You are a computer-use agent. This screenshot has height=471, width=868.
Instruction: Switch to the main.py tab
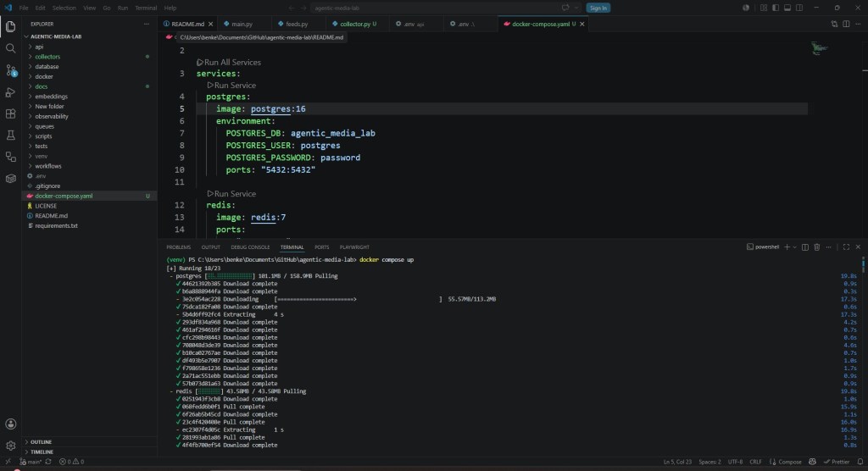coord(242,24)
